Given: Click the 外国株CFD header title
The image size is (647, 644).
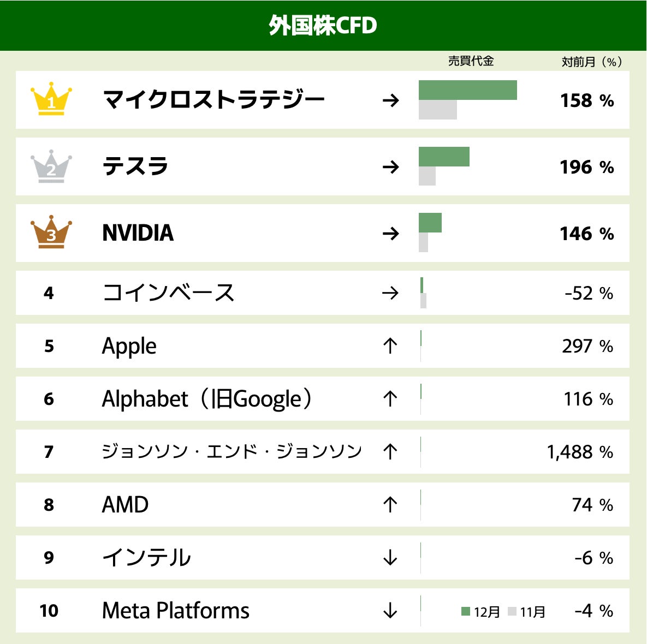Looking at the screenshot, I should pyautogui.click(x=323, y=26).
